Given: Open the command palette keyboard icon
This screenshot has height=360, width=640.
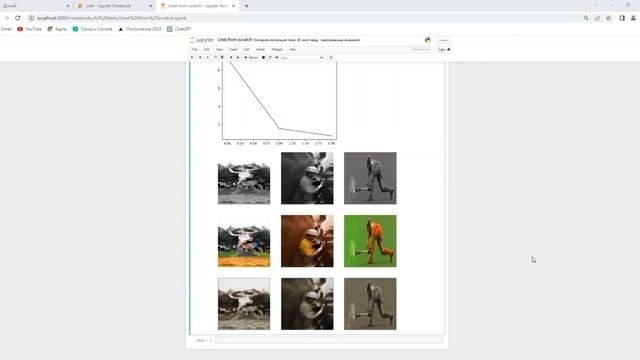Looking at the screenshot, I should click(x=331, y=58).
